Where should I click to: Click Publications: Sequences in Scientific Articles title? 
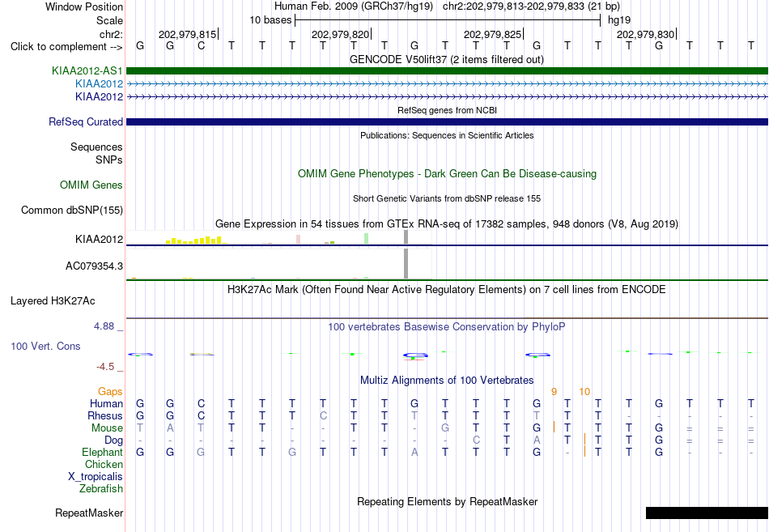(x=447, y=135)
